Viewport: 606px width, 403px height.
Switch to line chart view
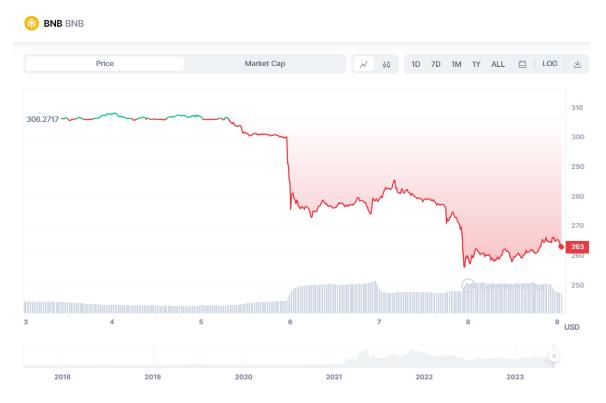[x=365, y=64]
